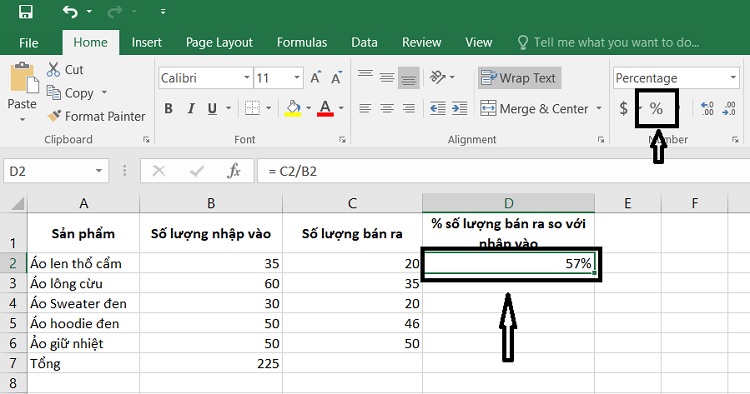Image resolution: width=750 pixels, height=394 pixels.
Task: Open Clipboard group dialog launcher
Action: click(146, 140)
